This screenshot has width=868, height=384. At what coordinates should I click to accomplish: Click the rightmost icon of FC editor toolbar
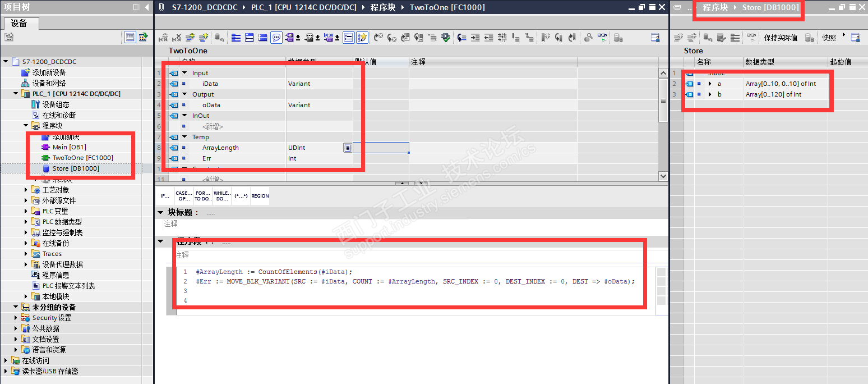[x=655, y=38]
